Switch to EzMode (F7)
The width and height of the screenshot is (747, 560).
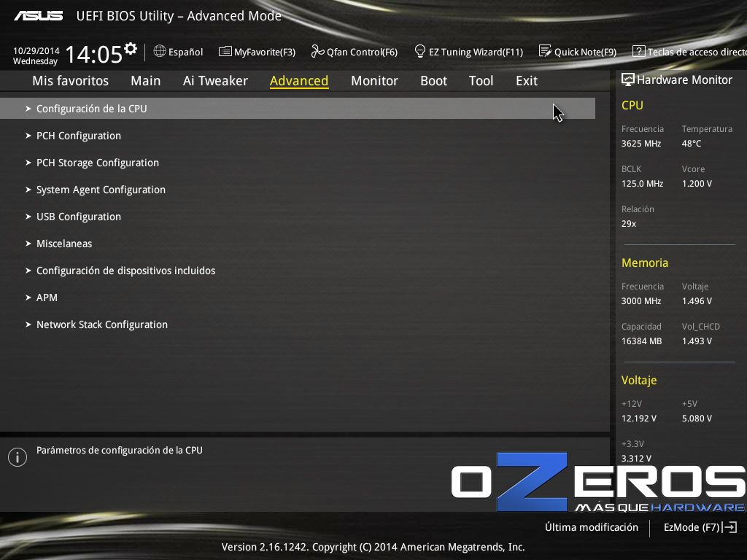point(700,527)
